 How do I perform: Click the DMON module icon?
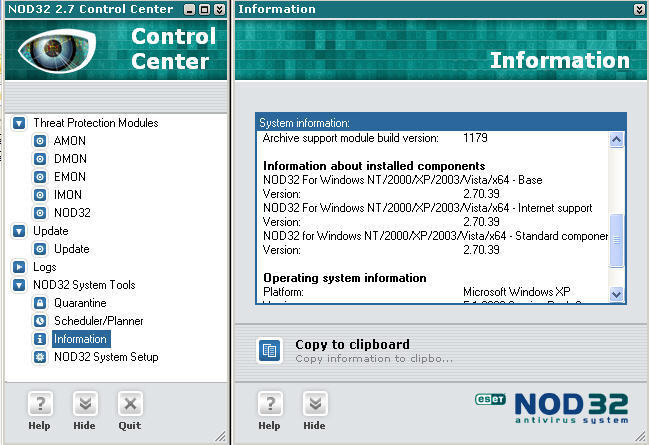[40, 159]
